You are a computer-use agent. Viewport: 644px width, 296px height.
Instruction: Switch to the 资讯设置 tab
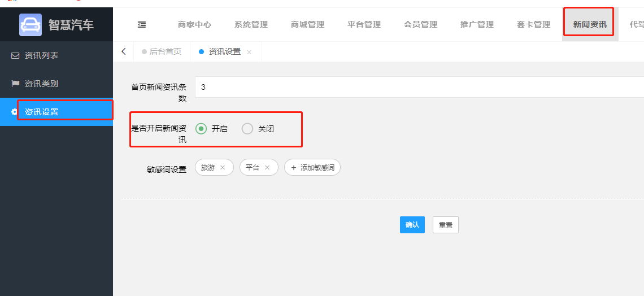(226, 52)
